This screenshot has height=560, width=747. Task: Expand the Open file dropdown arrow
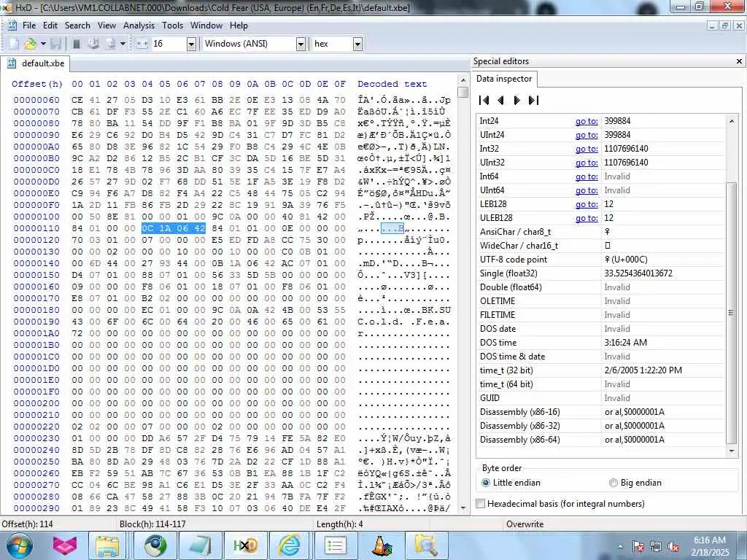[43, 44]
